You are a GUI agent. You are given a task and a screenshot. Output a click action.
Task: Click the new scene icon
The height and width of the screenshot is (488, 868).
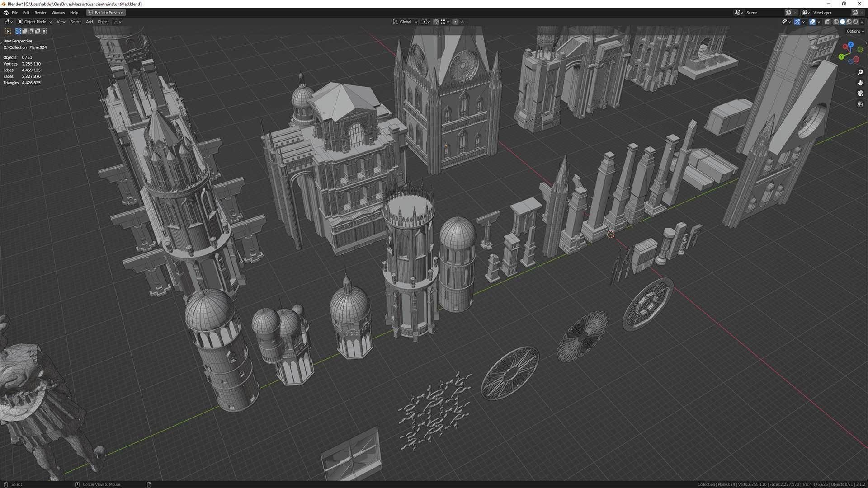(788, 13)
